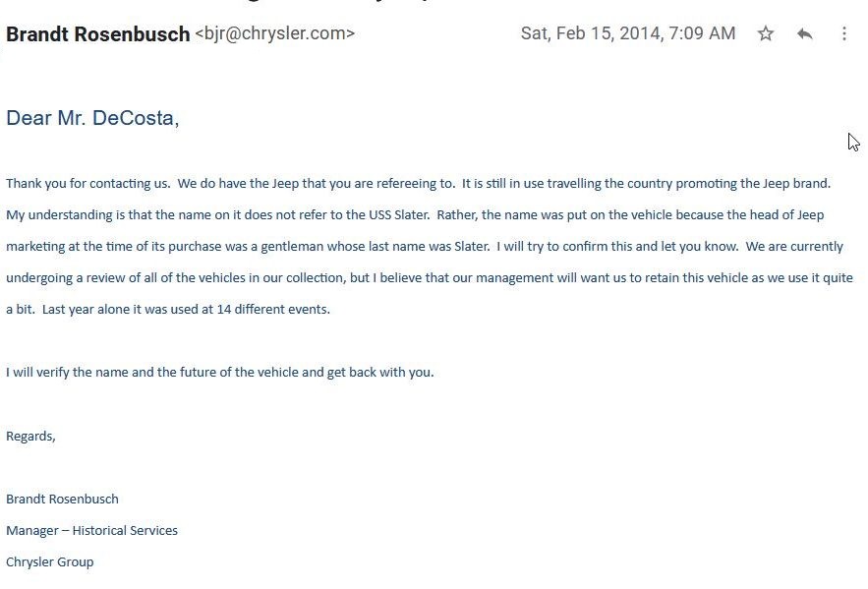
Task: Star this email from Brandt Rosenbusch
Action: tap(766, 33)
